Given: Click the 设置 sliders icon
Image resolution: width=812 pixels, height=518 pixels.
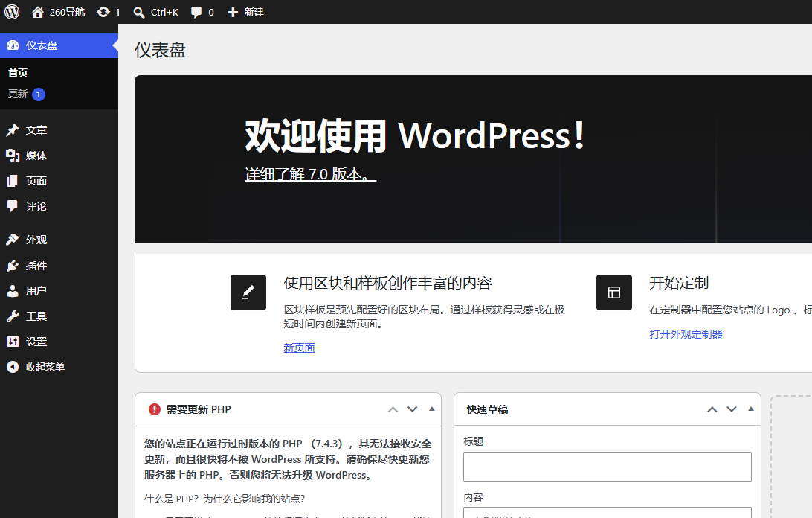Looking at the screenshot, I should (x=13, y=342).
